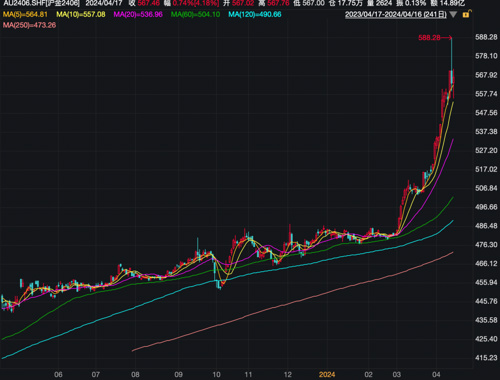Screen dimensions: 500x380
Task: Click the 567.92 price axis label
Action: pyautogui.click(x=486, y=75)
